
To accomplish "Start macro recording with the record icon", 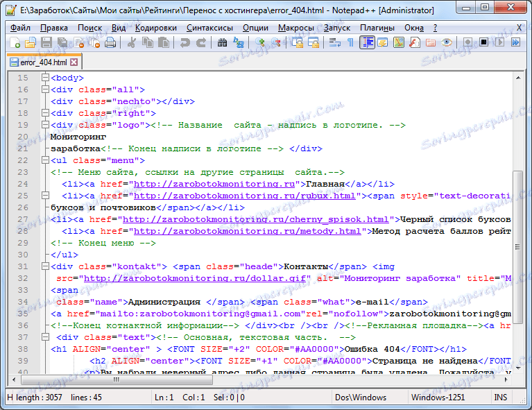I will [x=467, y=42].
